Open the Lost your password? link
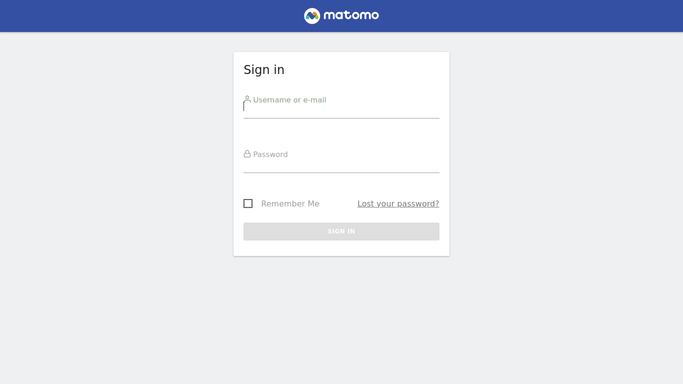The width and height of the screenshot is (683, 384). [398, 203]
